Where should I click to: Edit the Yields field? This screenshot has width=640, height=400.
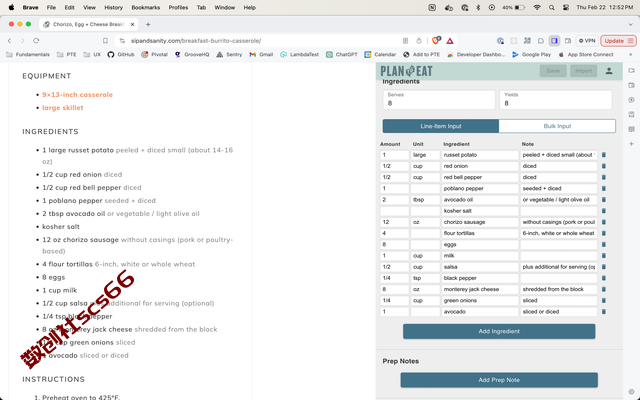pos(556,100)
